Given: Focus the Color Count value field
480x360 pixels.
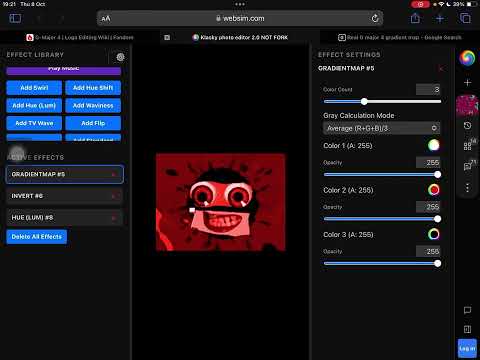Looking at the screenshot, I should point(428,89).
